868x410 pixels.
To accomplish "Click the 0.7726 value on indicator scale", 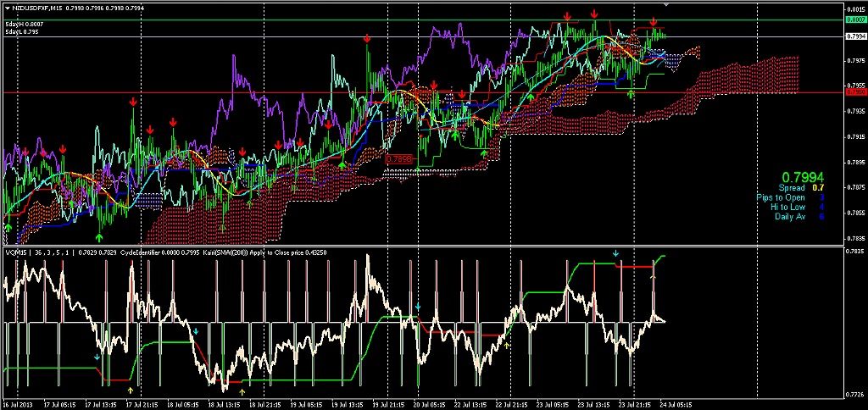I will 854,391.
